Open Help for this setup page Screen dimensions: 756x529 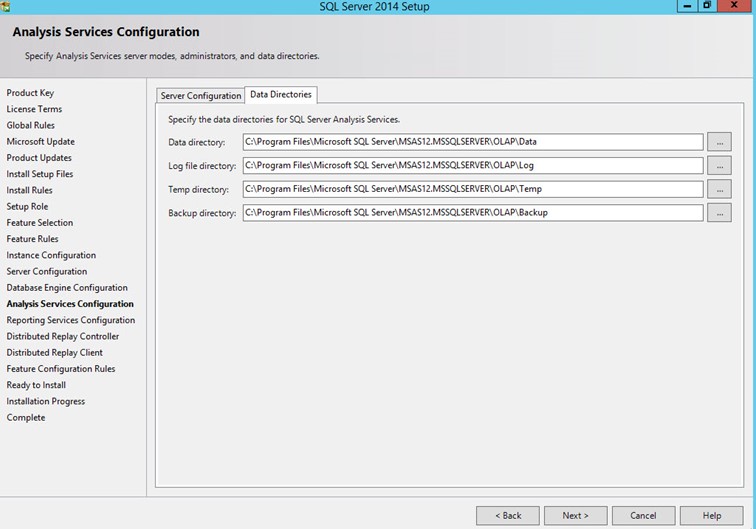(711, 515)
